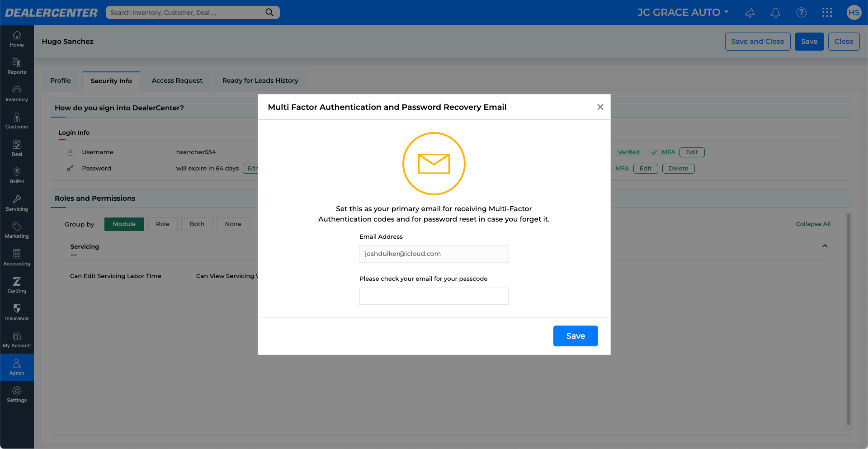This screenshot has height=449, width=868.
Task: Open the BHPH section
Action: click(x=17, y=176)
